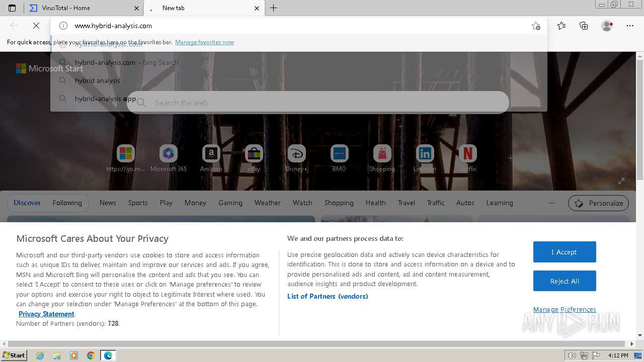Open the BMO quick link
The height and width of the screenshot is (362, 644).
click(x=340, y=158)
